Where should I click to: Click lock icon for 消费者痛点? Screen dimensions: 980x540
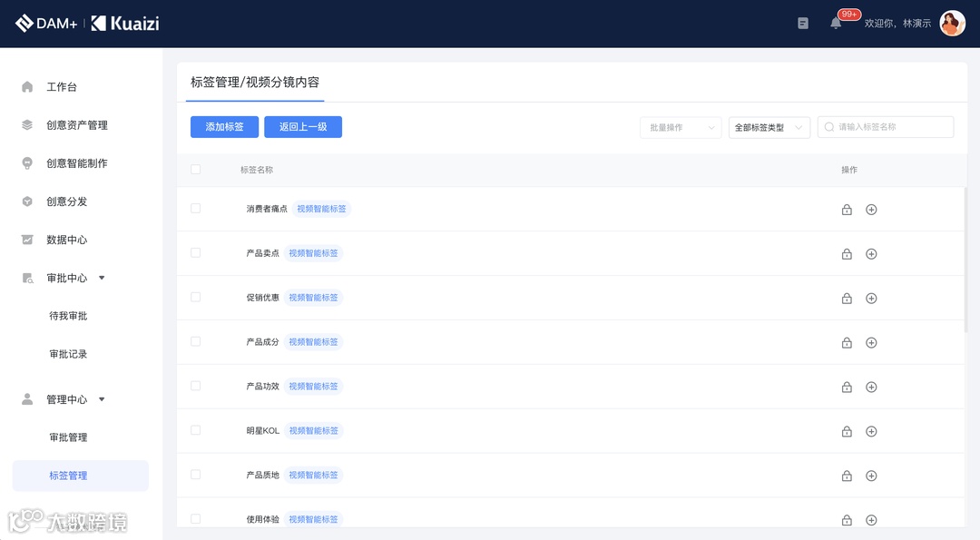click(847, 210)
